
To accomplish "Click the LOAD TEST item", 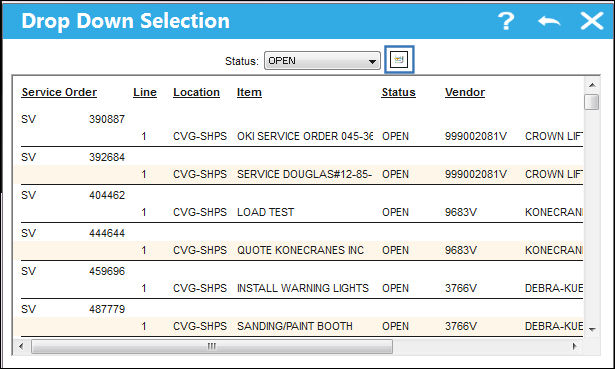I will pyautogui.click(x=266, y=213).
